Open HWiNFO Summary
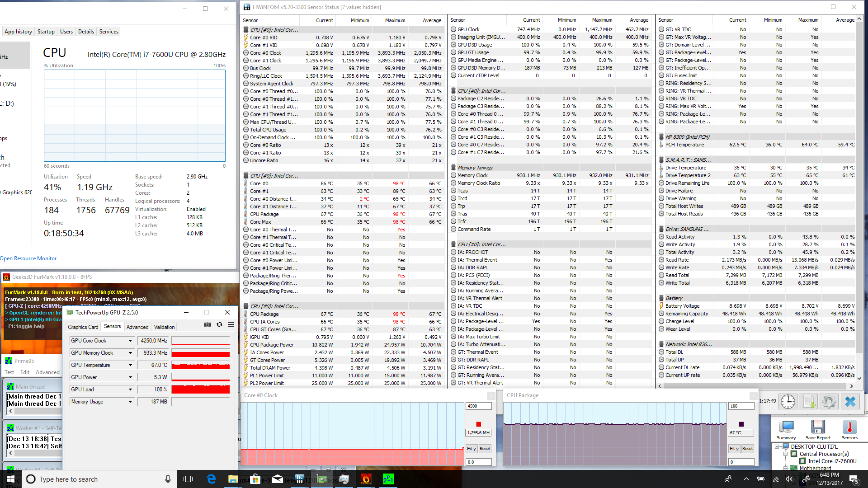 [786, 430]
